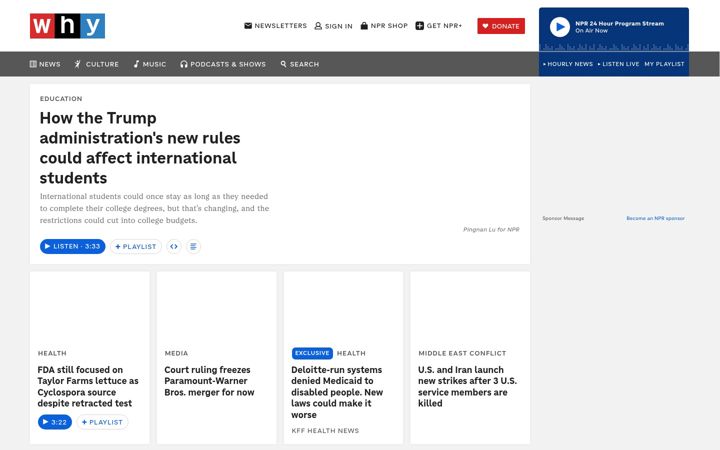Open Get NPR+ link
This screenshot has width=720, height=450.
(439, 26)
